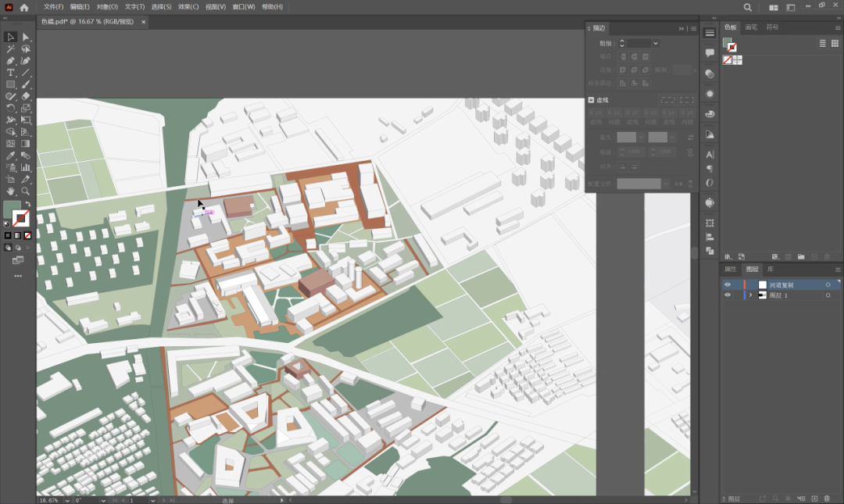Delete selected layer trash icon
The image size is (844, 504).
tap(827, 499)
